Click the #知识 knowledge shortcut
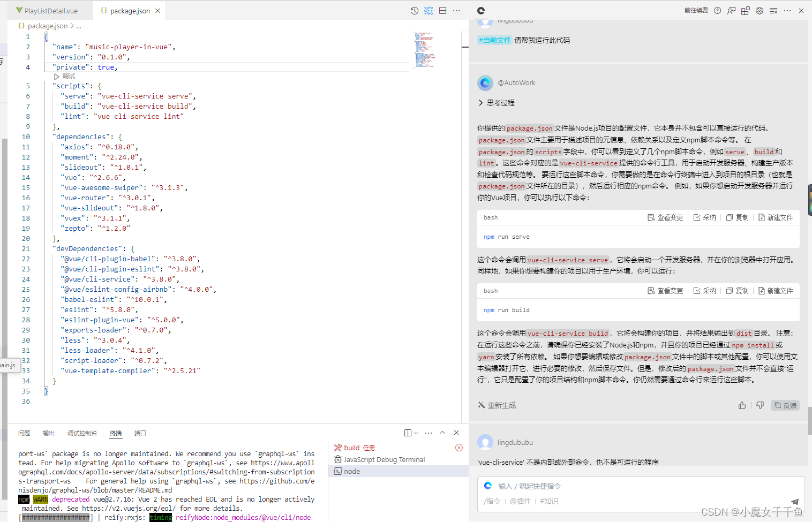The width and height of the screenshot is (812, 522). coord(549,501)
